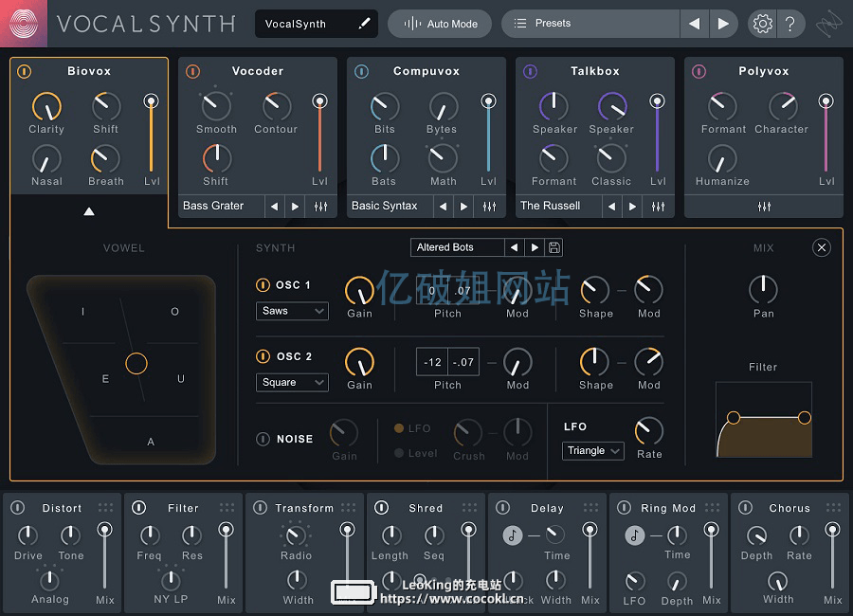Save the Altered Bots synth preset
Viewport: 853px width, 616px height.
tap(554, 247)
